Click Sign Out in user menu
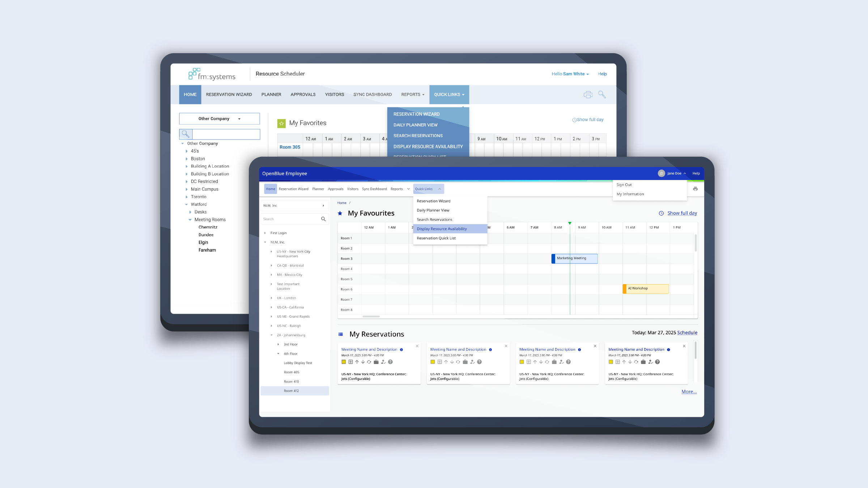Image resolution: width=868 pixels, height=488 pixels. [x=624, y=185]
